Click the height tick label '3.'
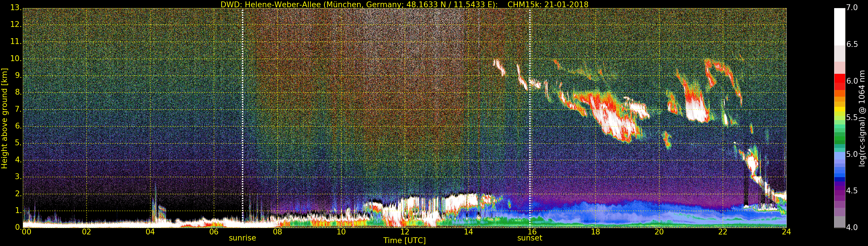Screen dimensions: 868x246 (18, 177)
